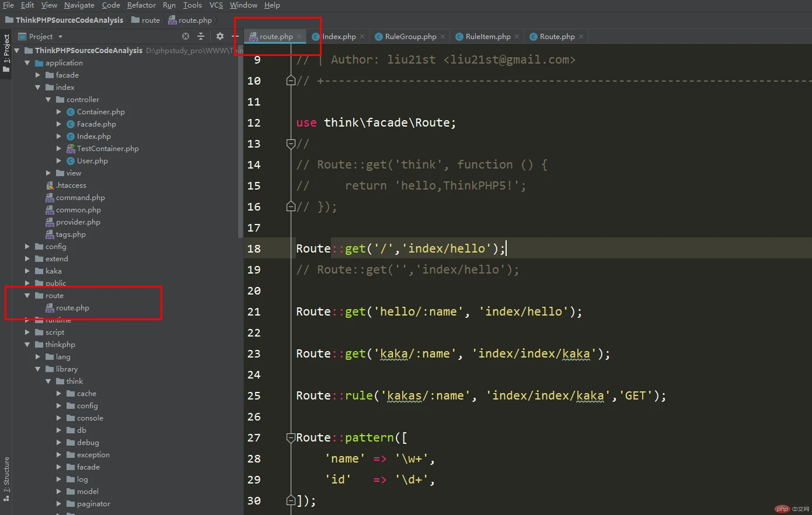This screenshot has height=515, width=812.
Task: Open the Refactor menu
Action: (x=141, y=5)
